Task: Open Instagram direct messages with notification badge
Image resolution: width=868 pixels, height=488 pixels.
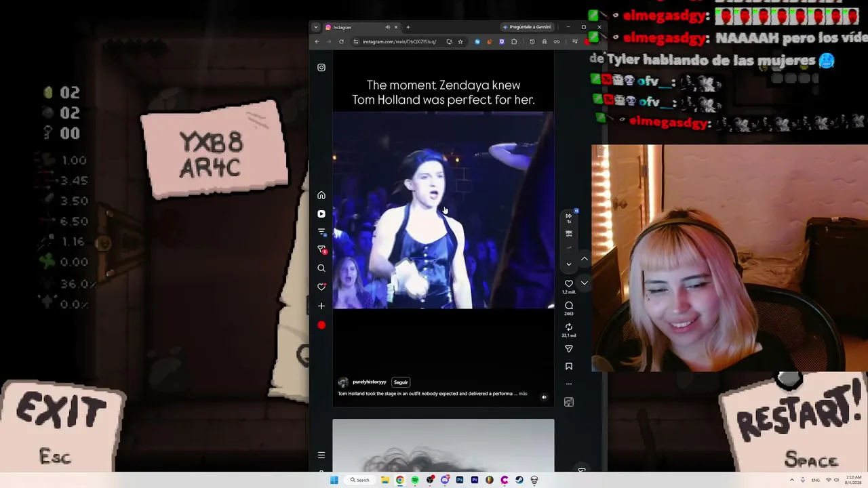Action: tap(321, 250)
